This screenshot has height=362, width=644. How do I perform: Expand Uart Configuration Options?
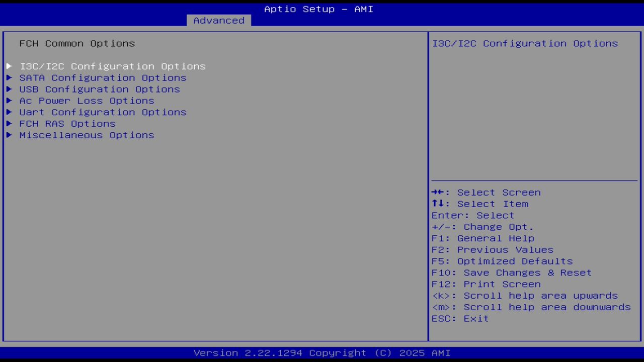[x=103, y=112]
